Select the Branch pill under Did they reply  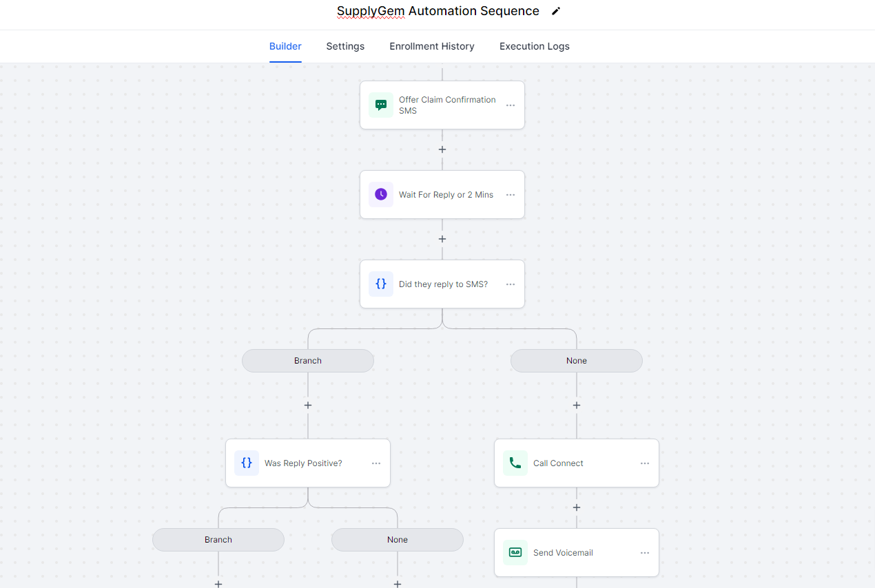[x=308, y=361]
